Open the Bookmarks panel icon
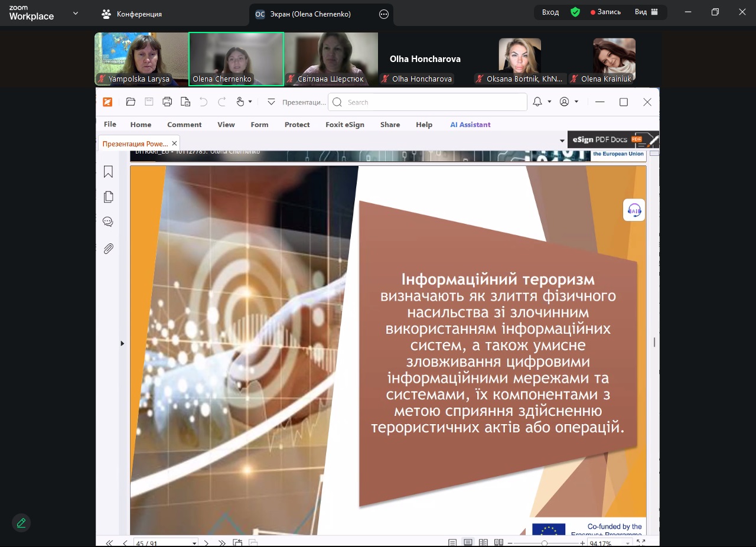This screenshot has height=547, width=756. tap(108, 172)
